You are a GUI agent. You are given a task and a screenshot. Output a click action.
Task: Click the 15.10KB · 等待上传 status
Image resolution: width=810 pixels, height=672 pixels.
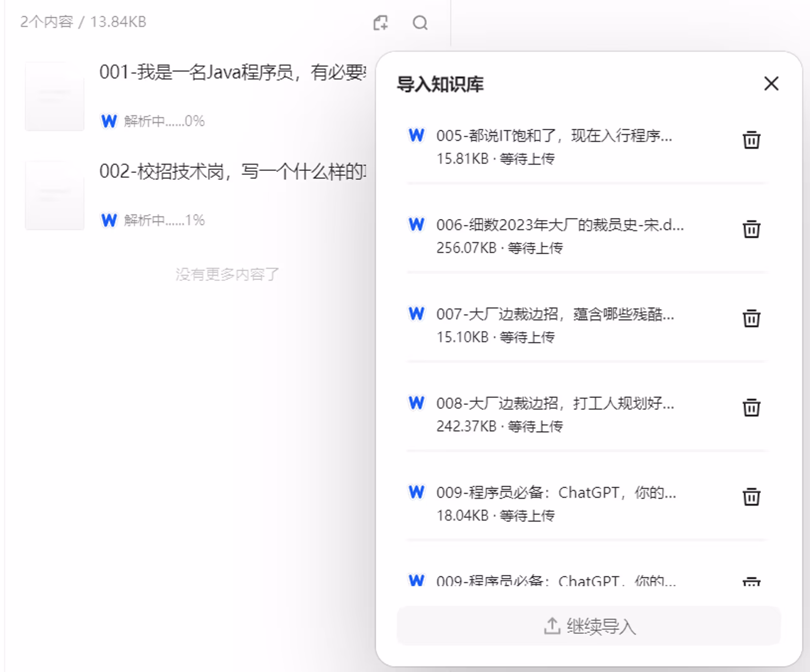coord(495,337)
